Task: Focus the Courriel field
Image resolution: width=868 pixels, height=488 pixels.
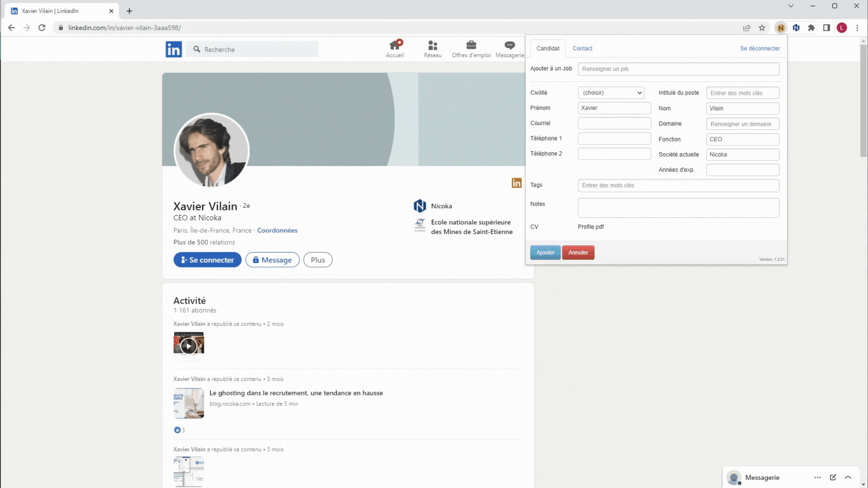Action: tap(614, 123)
